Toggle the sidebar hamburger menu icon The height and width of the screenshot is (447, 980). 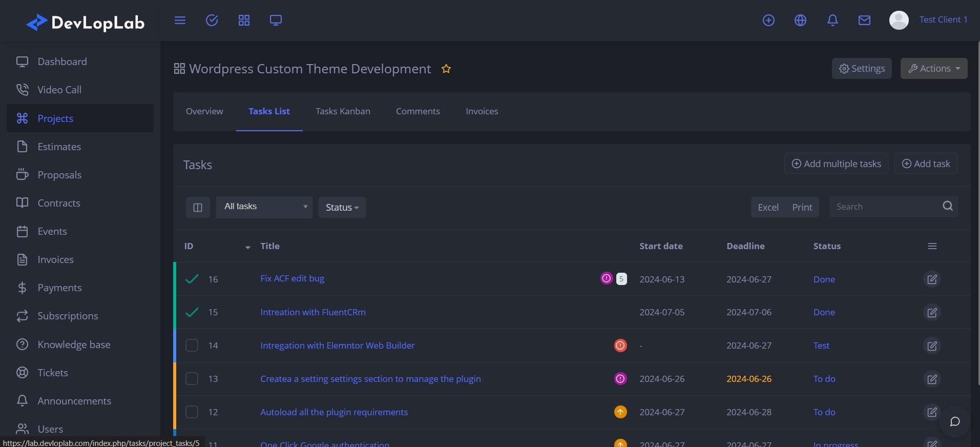(x=180, y=21)
